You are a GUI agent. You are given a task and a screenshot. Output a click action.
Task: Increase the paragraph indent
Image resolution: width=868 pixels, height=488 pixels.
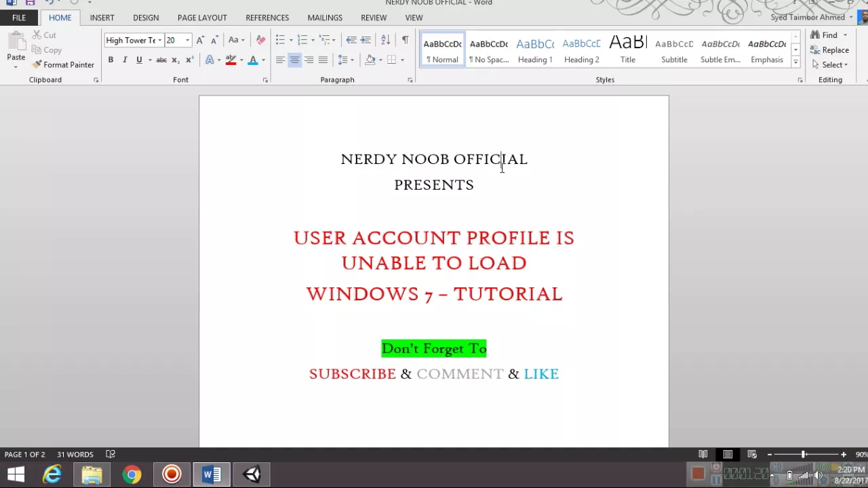click(366, 41)
